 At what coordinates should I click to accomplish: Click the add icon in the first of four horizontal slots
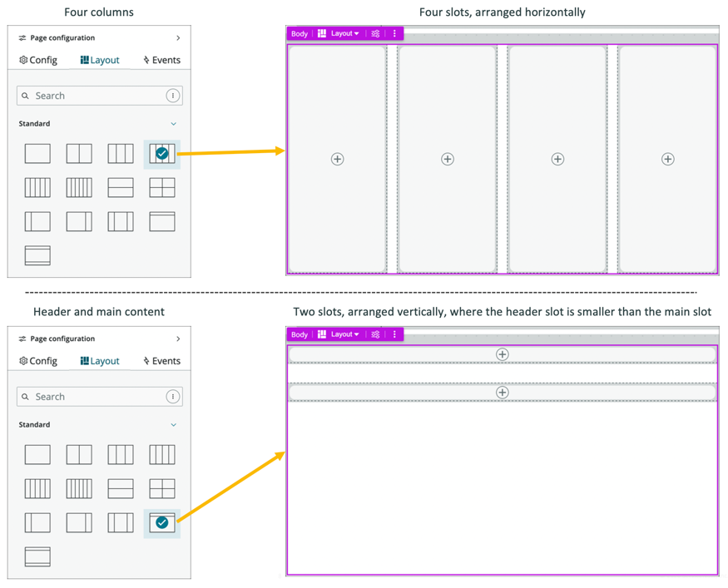337,159
